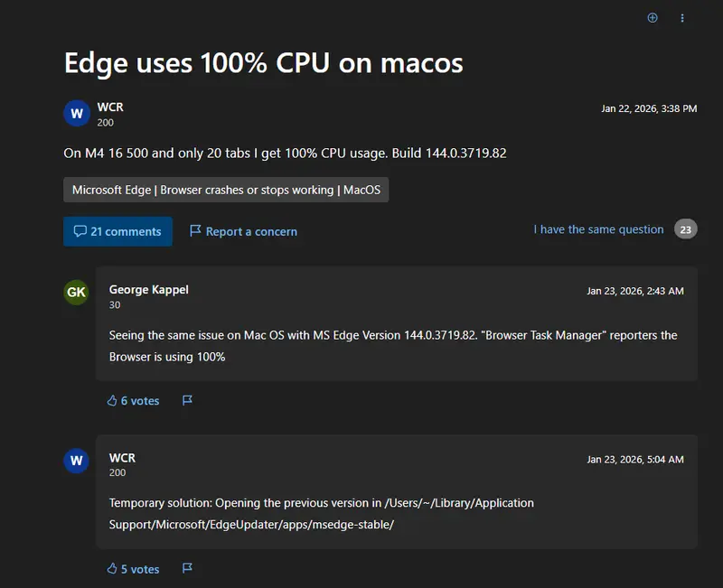The height and width of the screenshot is (588, 723).
Task: Click the circular add icon at top right
Action: coord(653,17)
